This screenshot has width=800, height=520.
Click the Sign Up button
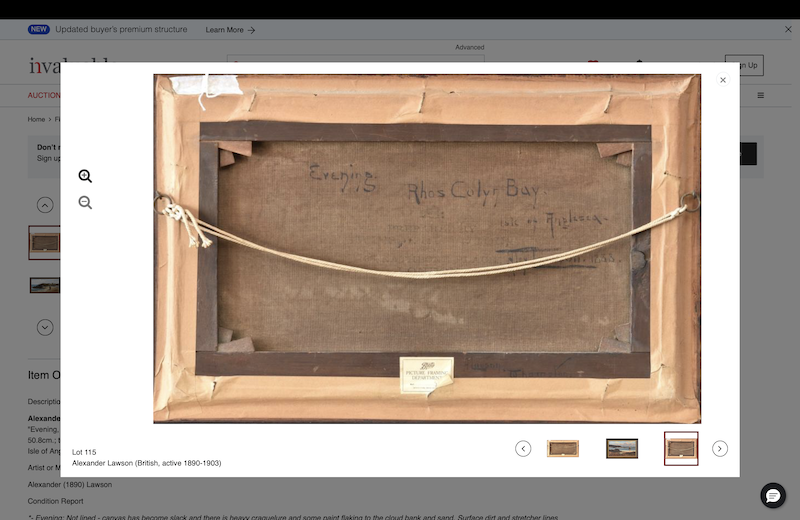pyautogui.click(x=744, y=65)
